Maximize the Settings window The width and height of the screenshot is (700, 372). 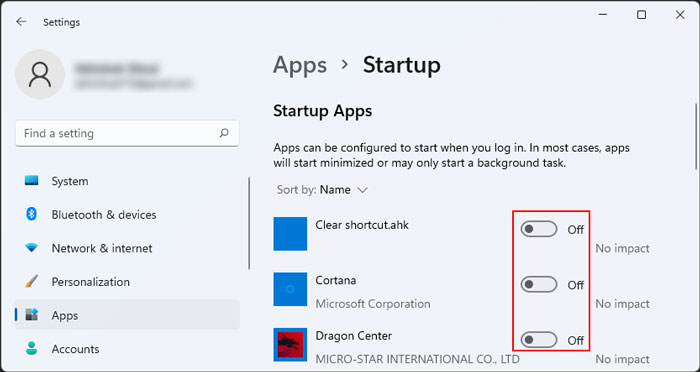coord(642,15)
